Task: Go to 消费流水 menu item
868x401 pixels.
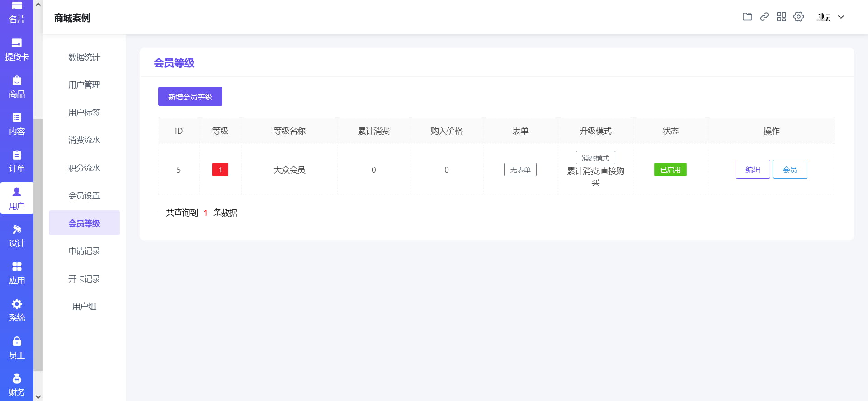Action: coord(84,140)
